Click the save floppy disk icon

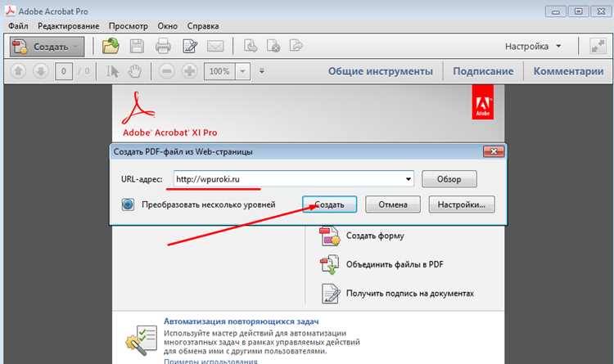click(x=137, y=46)
